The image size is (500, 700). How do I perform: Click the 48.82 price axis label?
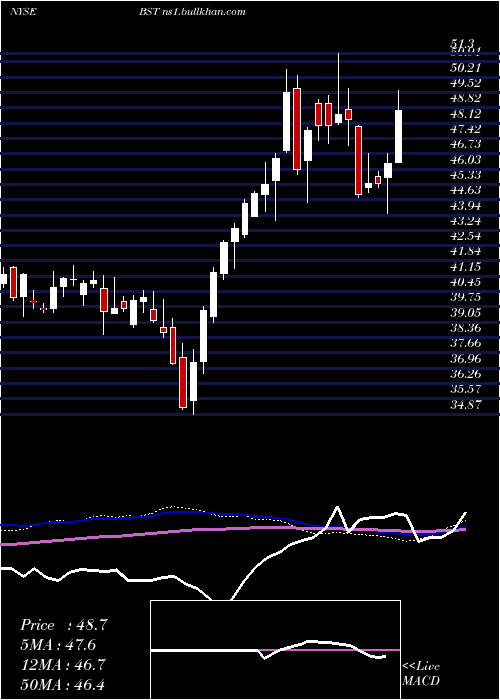tap(466, 98)
